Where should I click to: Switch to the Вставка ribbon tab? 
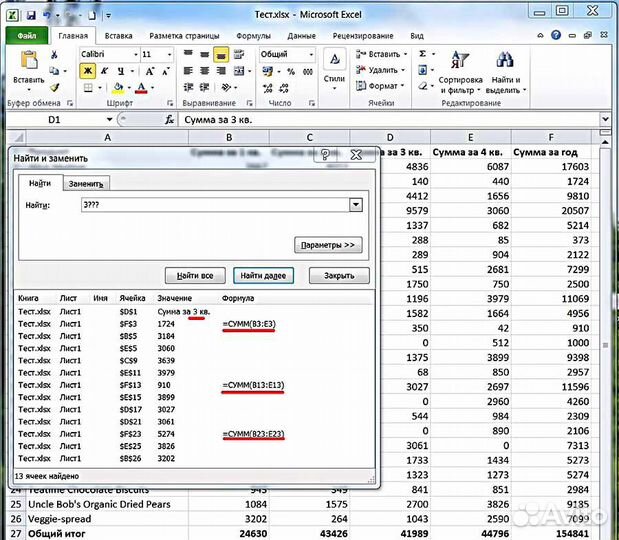tap(118, 36)
